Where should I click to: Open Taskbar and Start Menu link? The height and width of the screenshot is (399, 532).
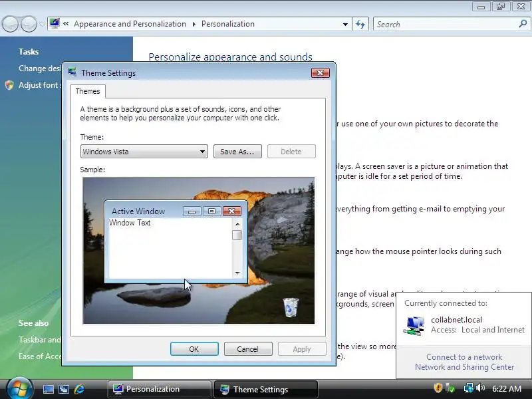(40, 340)
